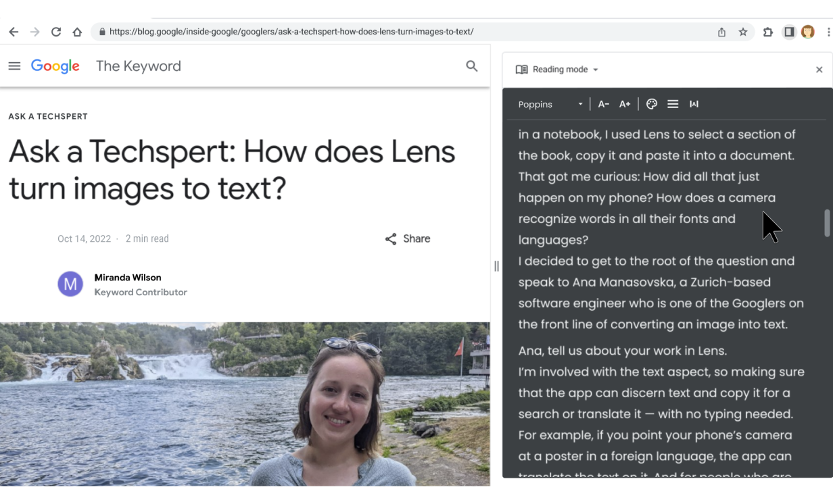
Task: Open the extensions puzzle icon
Action: pos(768,32)
